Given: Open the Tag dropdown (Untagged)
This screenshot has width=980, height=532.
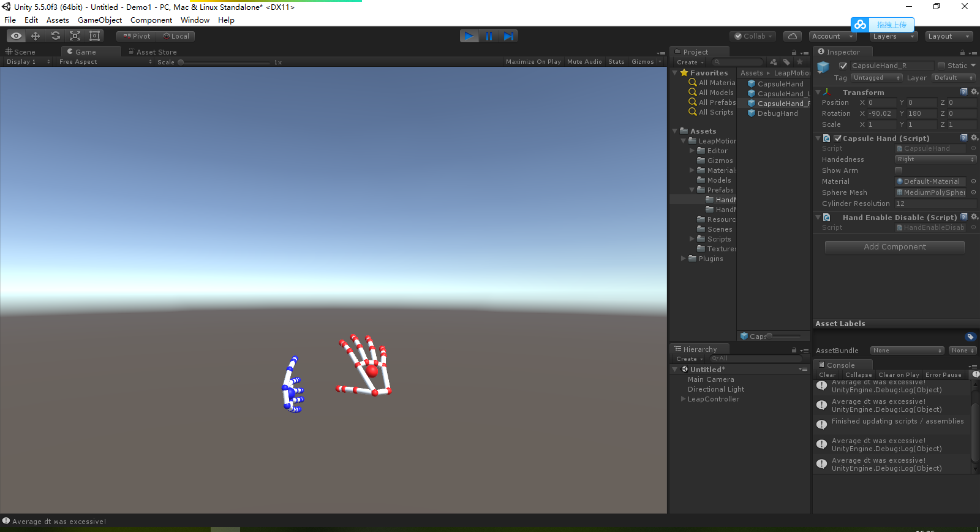Looking at the screenshot, I should coord(876,78).
